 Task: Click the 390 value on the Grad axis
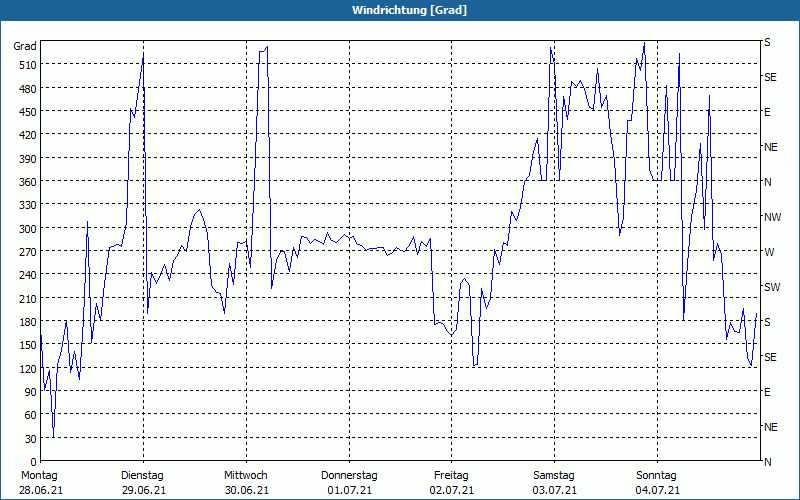coord(28,159)
